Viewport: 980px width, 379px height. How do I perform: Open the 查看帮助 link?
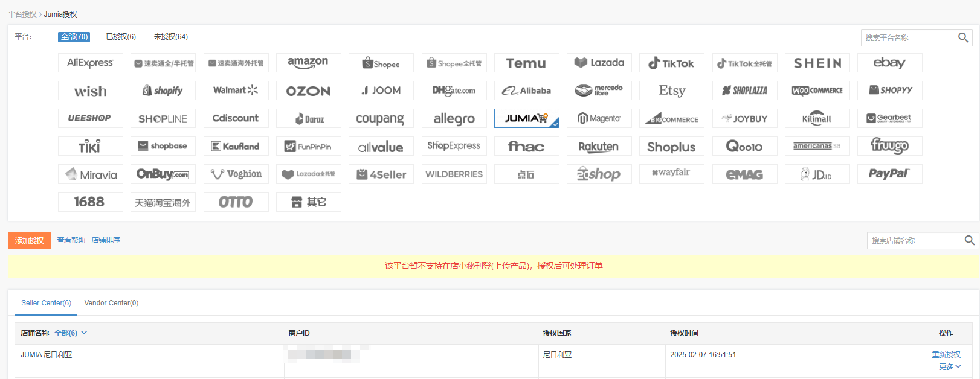(x=71, y=240)
